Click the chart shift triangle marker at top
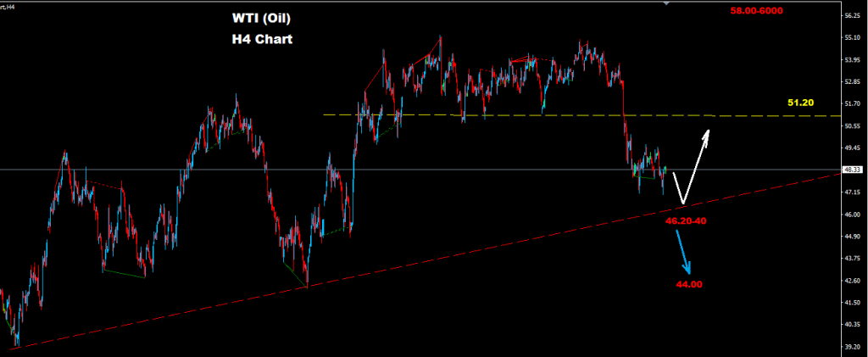 (x=666, y=3)
